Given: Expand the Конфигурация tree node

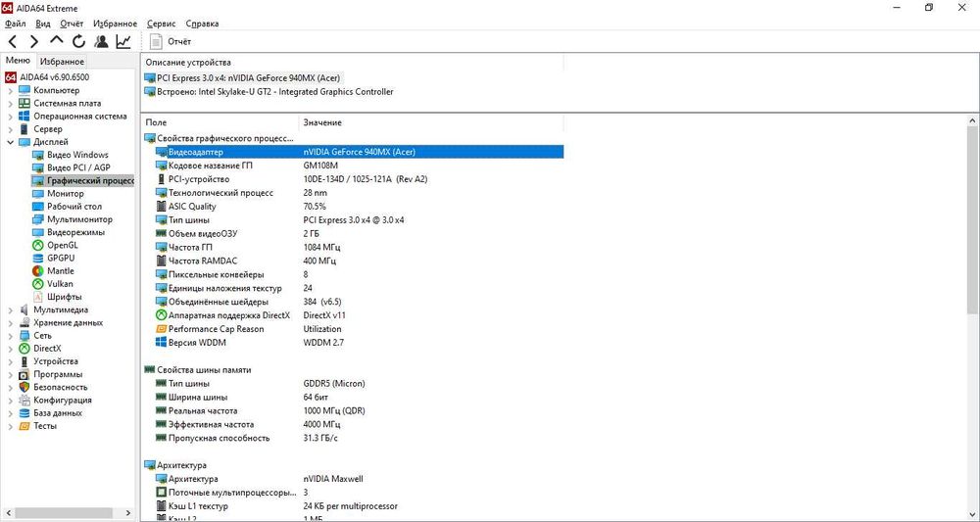Looking at the screenshot, I should coord(10,401).
